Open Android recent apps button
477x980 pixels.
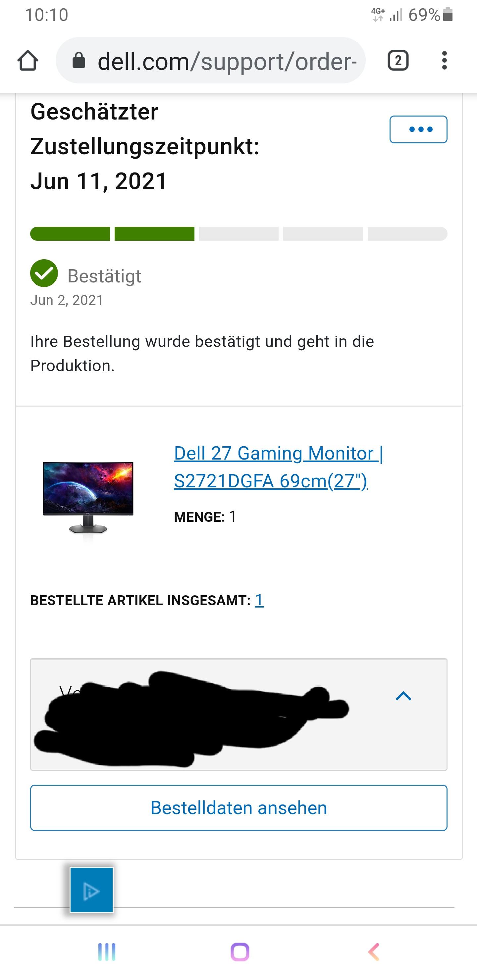pyautogui.click(x=107, y=952)
